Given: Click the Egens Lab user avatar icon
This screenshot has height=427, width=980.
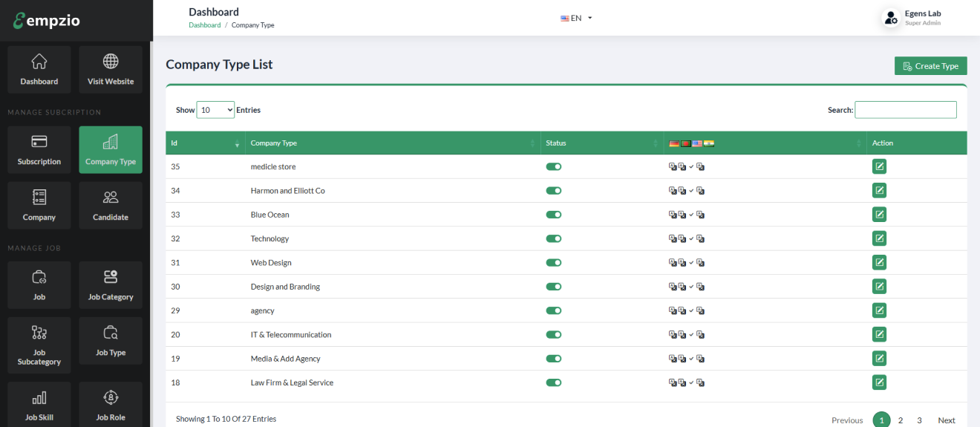Looking at the screenshot, I should [891, 19].
